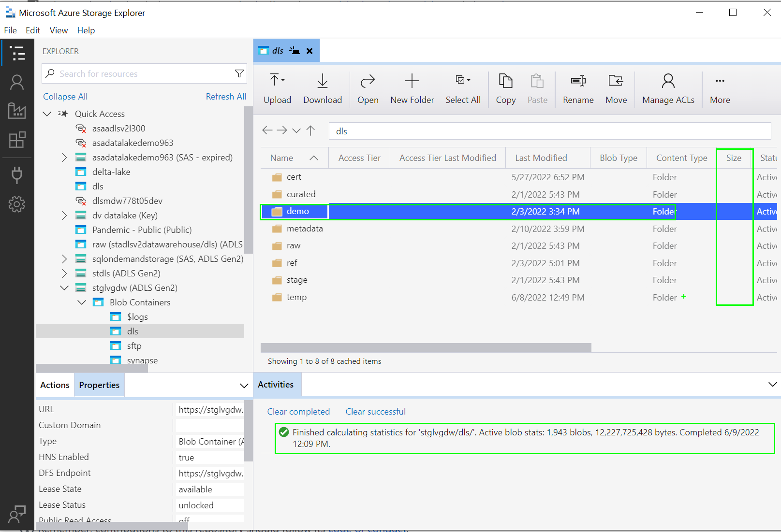
Task: Switch to the Actions tab
Action: tap(55, 385)
